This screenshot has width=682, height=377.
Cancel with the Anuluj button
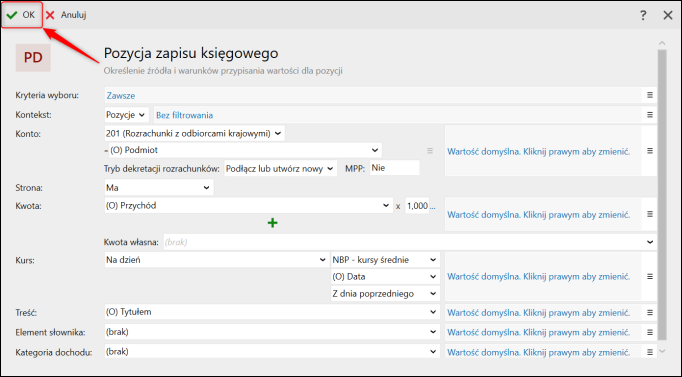click(66, 15)
